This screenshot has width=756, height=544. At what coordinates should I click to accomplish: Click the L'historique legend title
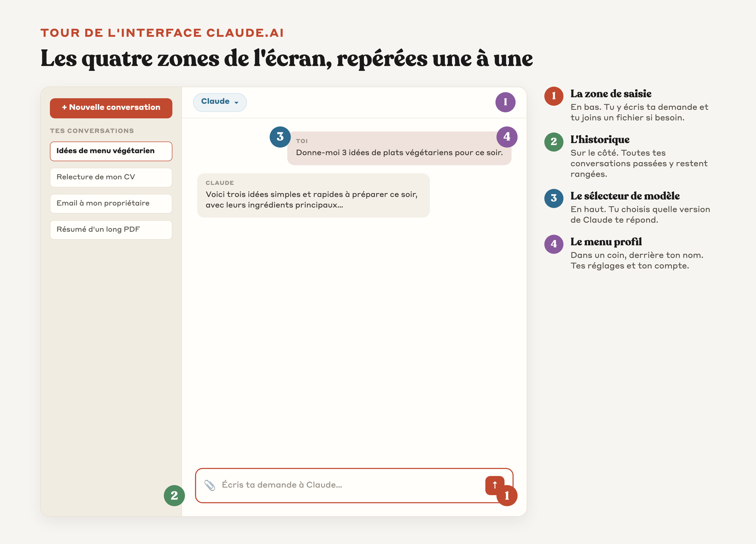point(600,140)
